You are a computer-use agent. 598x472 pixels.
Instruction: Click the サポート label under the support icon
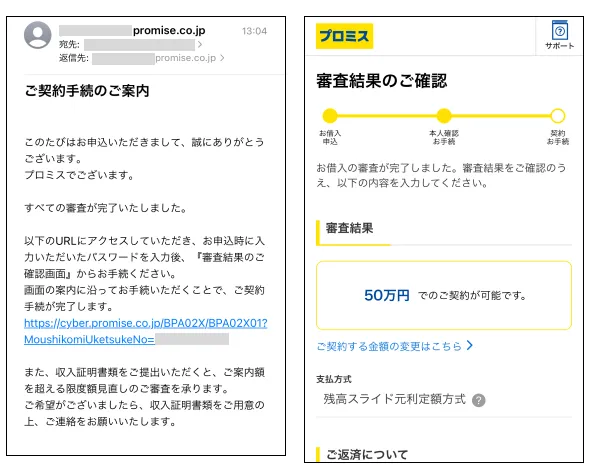click(559, 46)
